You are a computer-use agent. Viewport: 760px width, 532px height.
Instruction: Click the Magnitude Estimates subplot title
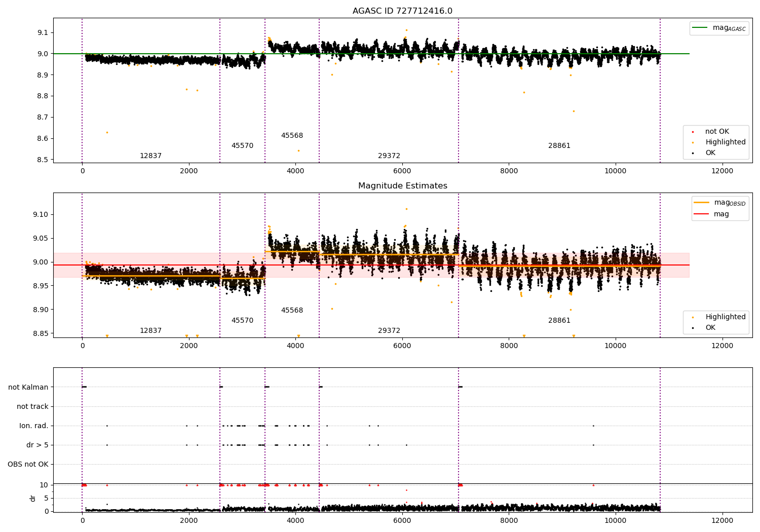click(402, 186)
